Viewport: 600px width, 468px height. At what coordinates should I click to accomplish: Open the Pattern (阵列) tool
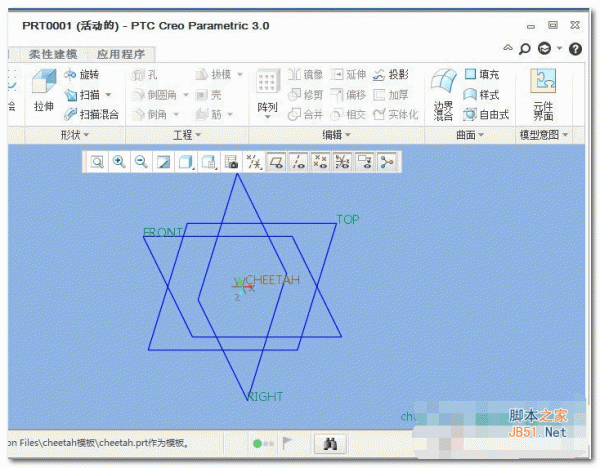point(267,92)
